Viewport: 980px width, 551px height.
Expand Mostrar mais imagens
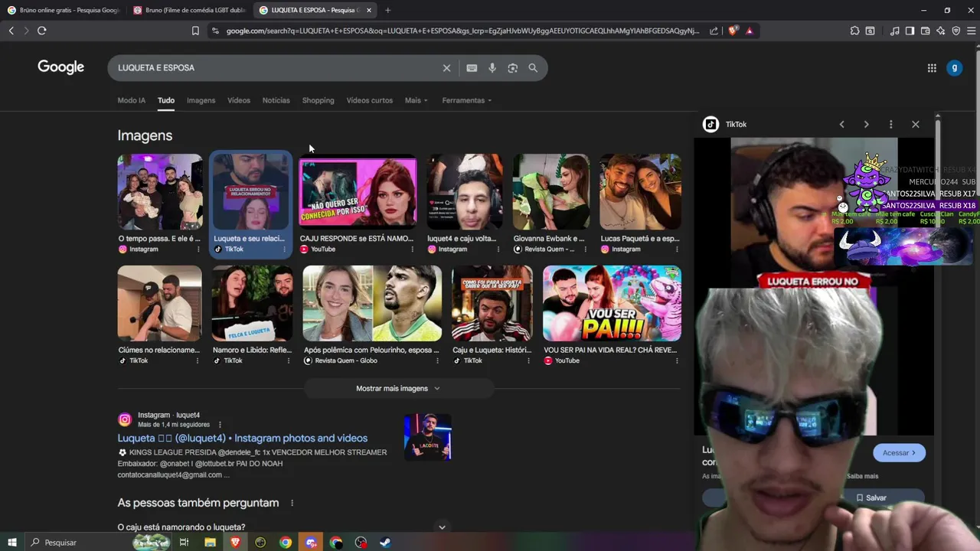pos(398,388)
